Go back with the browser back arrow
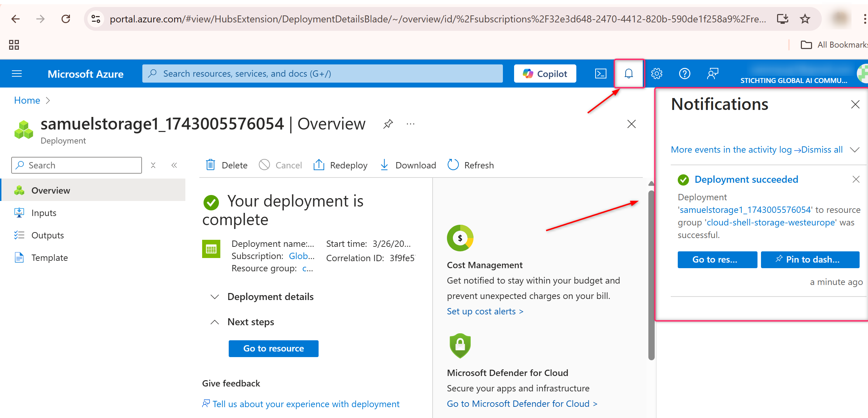Image resolution: width=868 pixels, height=418 pixels. click(15, 19)
